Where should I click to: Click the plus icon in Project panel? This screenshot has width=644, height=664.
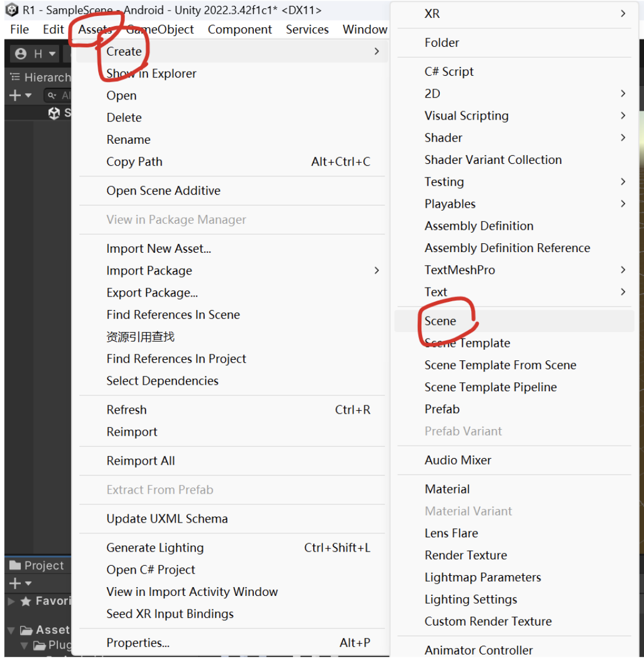pyautogui.click(x=15, y=584)
